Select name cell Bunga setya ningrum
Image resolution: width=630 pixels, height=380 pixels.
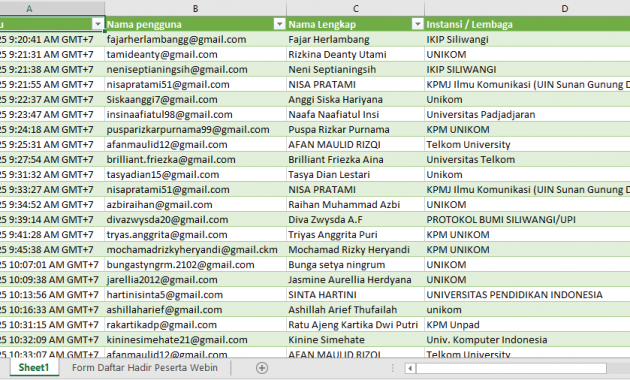[356, 265]
